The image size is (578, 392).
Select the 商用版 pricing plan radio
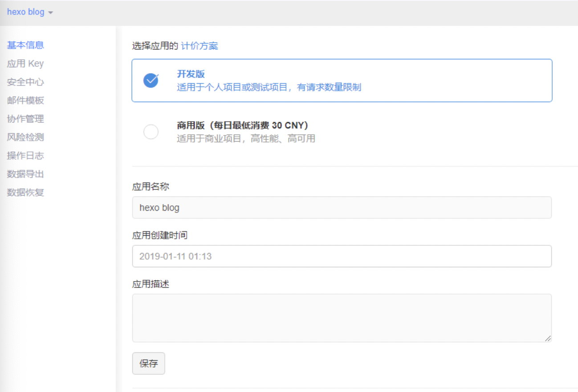(151, 132)
